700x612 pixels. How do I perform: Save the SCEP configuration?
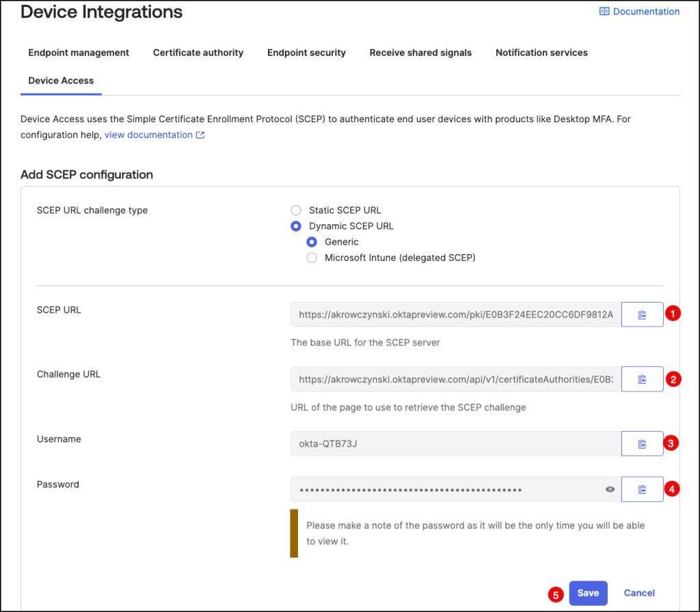588,593
